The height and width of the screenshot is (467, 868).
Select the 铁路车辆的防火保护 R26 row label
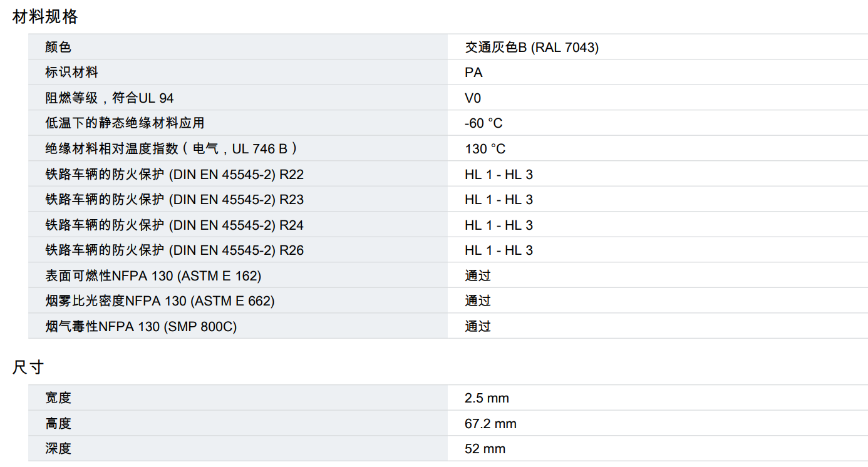point(174,250)
